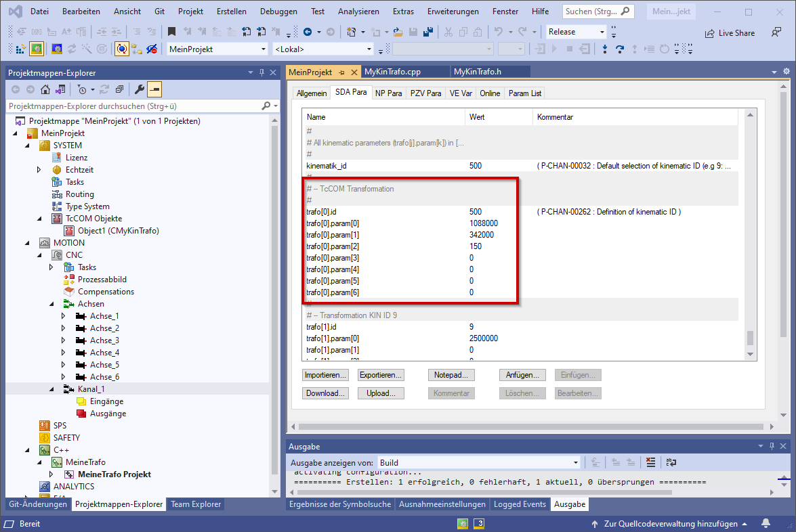Click the Navigate Backward arrow icon
The image size is (796, 532).
click(x=308, y=32)
